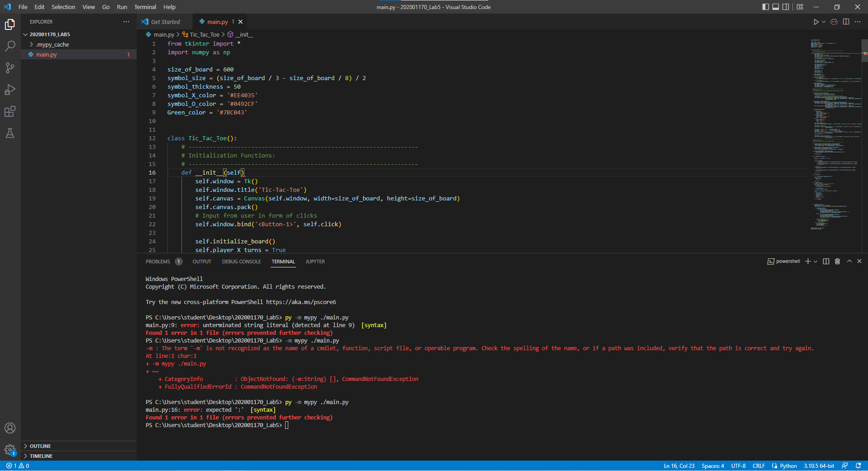Split the editor to the right
Image resolution: width=868 pixels, height=471 pixels.
[846, 22]
